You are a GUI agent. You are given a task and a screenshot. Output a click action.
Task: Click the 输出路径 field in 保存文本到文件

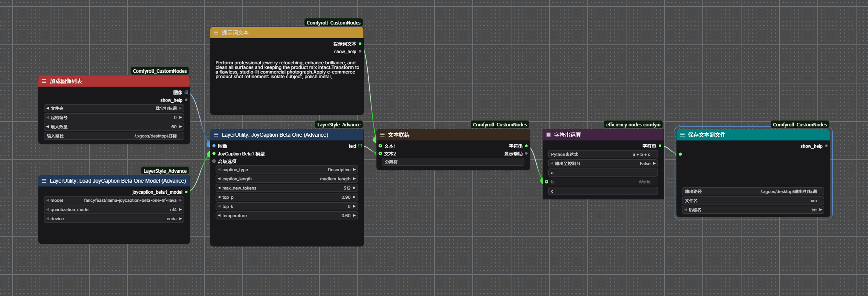pos(753,191)
